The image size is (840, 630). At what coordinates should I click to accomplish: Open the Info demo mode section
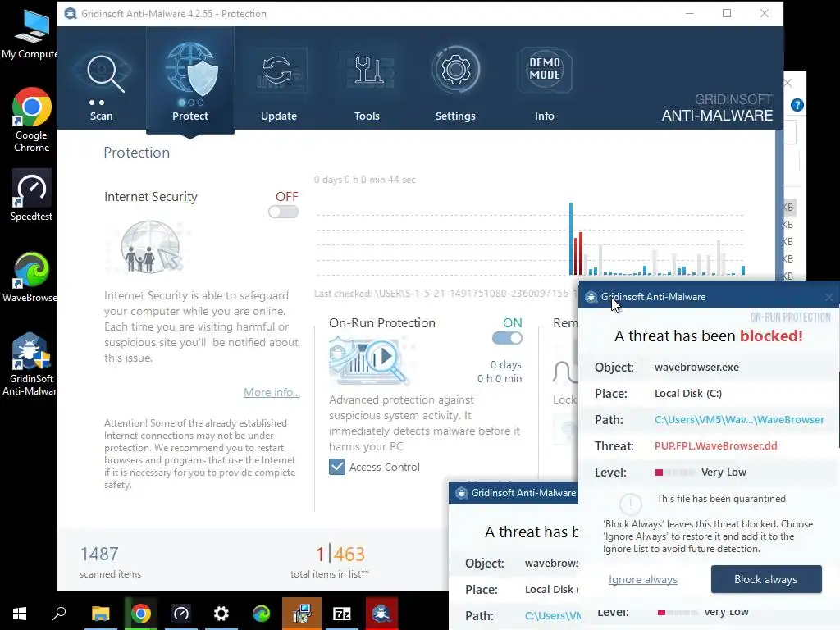[545, 80]
